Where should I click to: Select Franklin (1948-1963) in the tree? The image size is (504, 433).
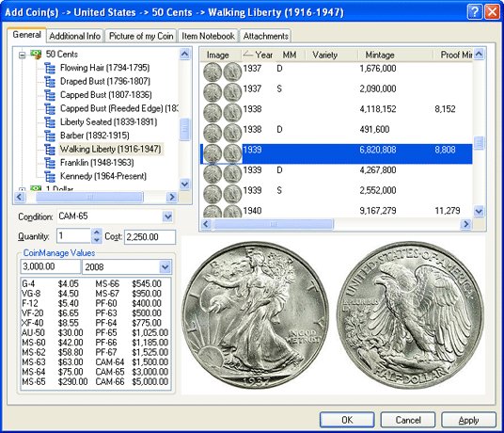[97, 163]
